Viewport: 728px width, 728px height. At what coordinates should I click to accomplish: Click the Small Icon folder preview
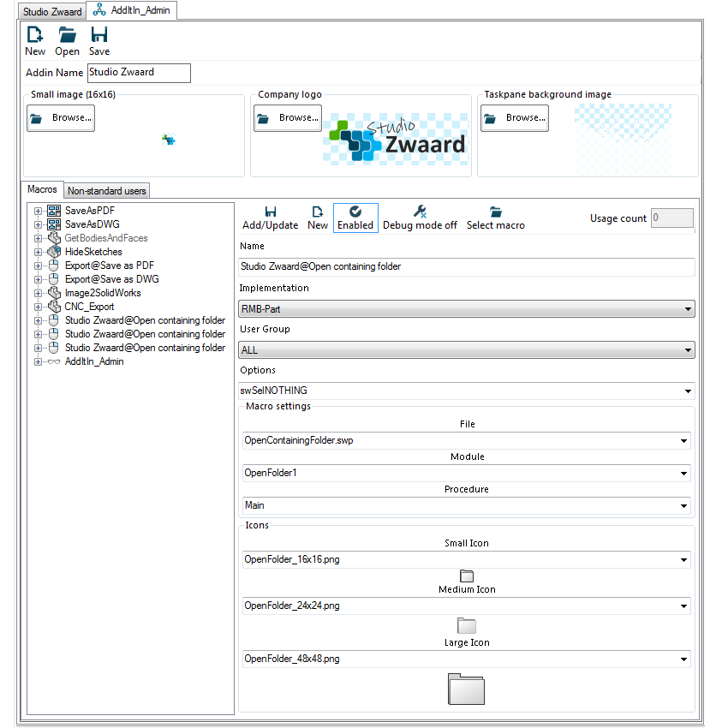[x=467, y=576]
